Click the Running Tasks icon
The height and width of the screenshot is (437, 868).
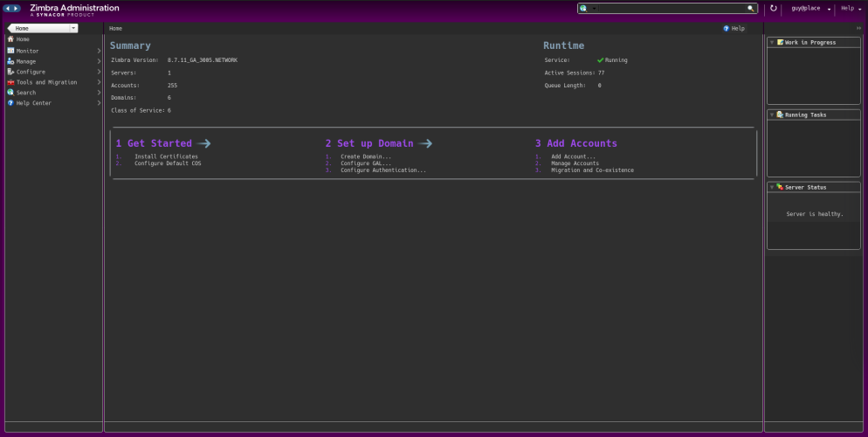pos(781,114)
